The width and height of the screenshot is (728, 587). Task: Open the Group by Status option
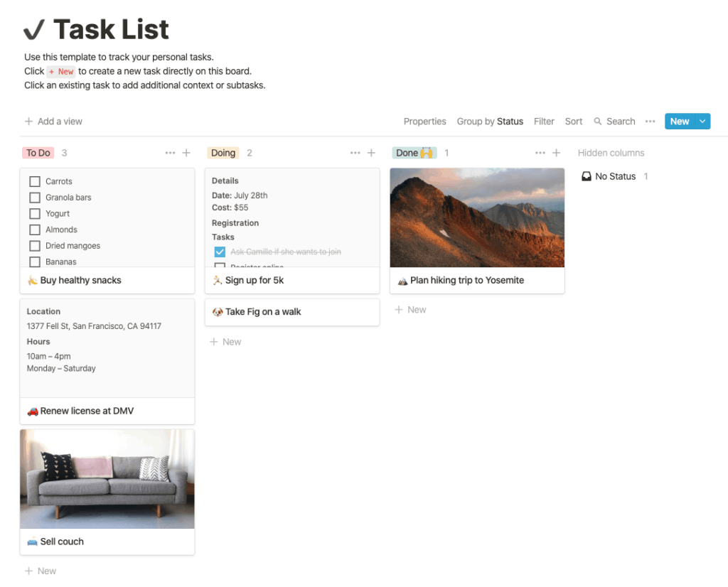pyautogui.click(x=490, y=121)
